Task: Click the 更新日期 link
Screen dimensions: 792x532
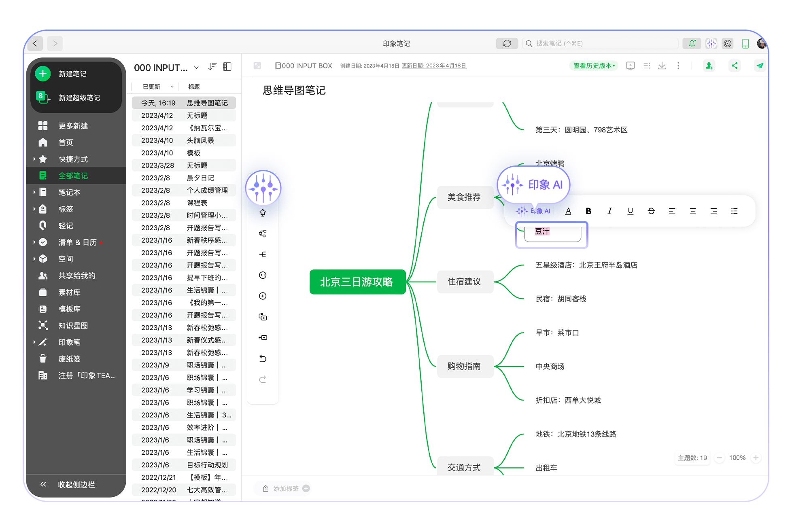Action: (434, 66)
